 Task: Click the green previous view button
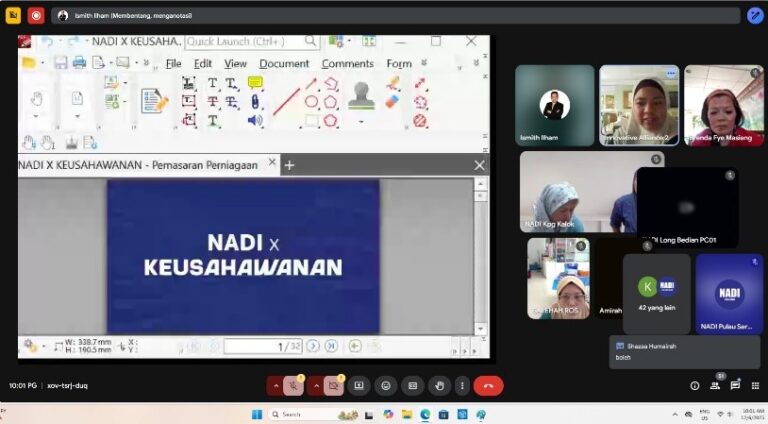click(x=355, y=346)
